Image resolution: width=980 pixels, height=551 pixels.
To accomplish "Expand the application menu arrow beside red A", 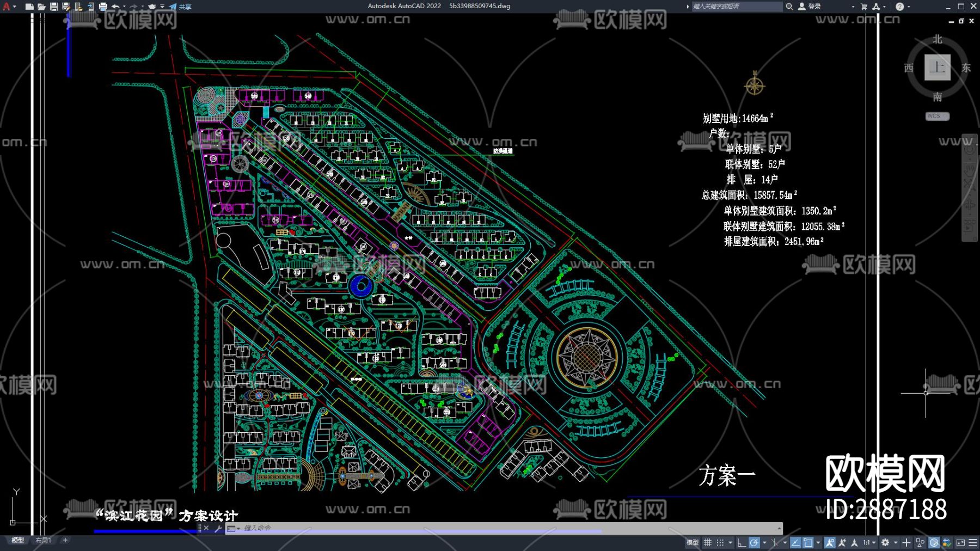I will tap(15, 7).
